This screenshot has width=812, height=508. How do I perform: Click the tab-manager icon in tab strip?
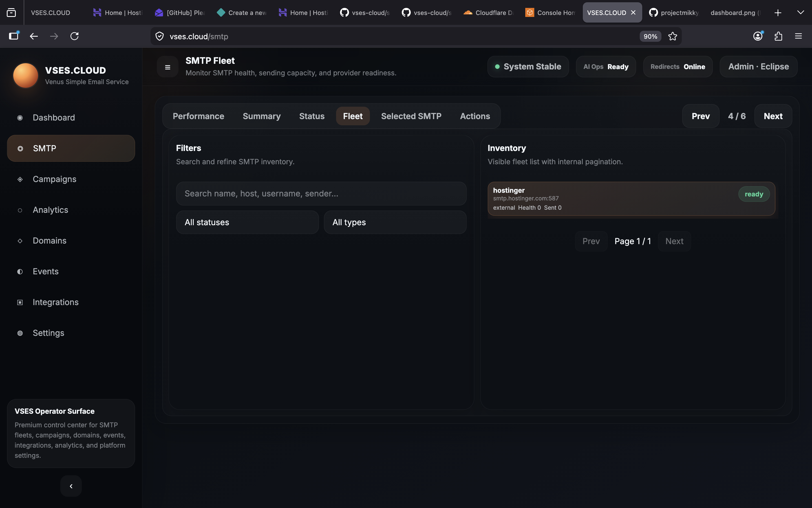point(11,13)
